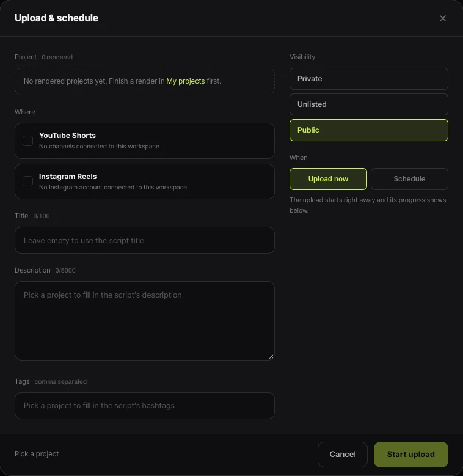Click the Start upload button

click(411, 454)
